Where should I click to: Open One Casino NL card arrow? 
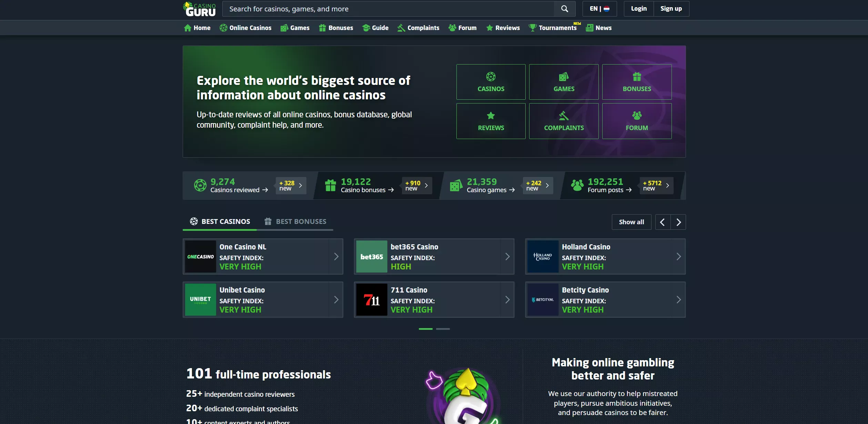pos(336,256)
